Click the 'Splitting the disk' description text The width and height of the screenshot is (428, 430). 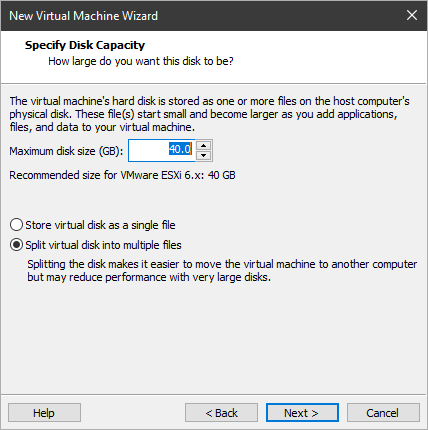coord(222,271)
